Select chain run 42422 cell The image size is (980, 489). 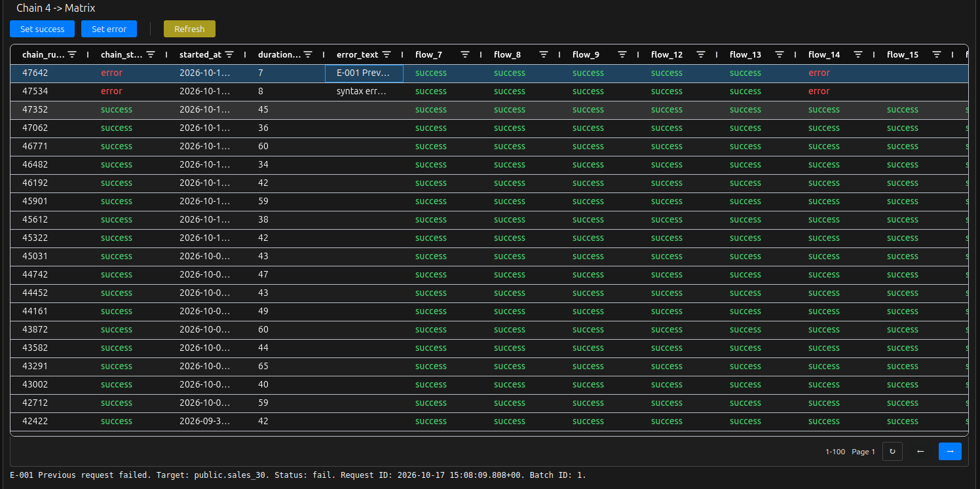click(x=50, y=421)
